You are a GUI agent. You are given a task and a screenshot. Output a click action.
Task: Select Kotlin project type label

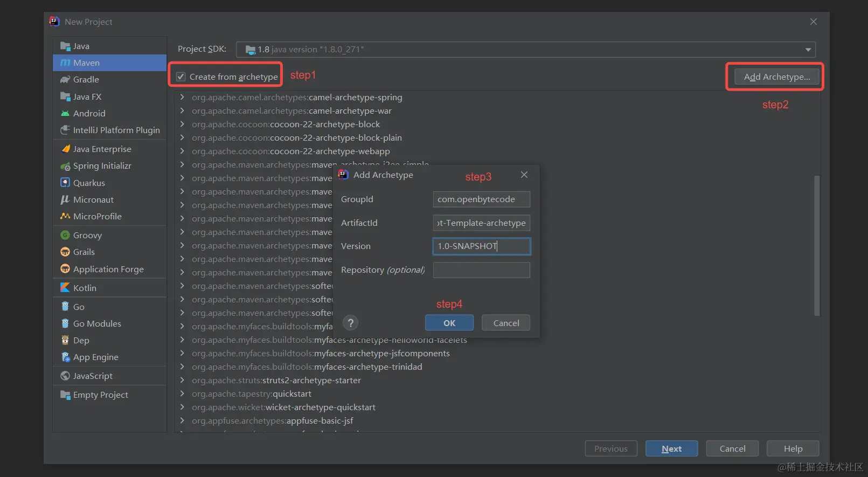tap(85, 288)
